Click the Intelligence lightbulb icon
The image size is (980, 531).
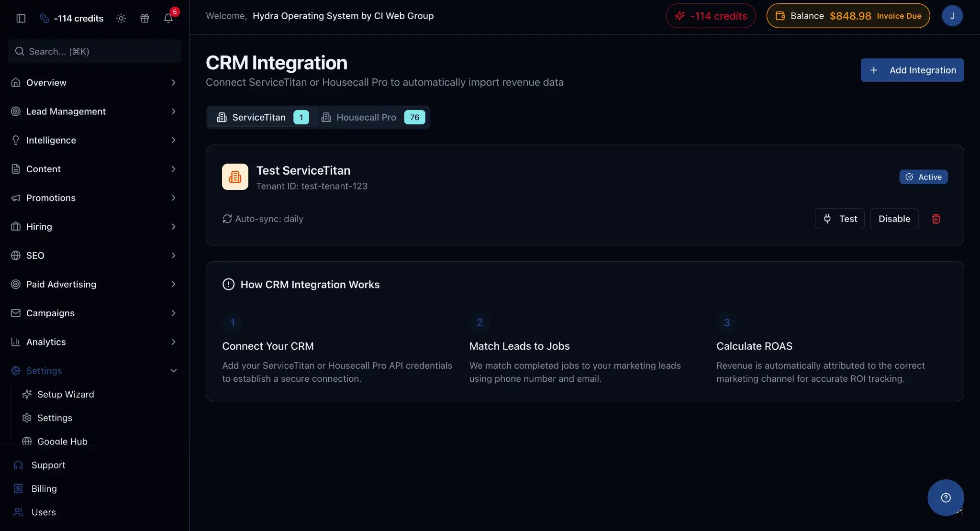16,140
